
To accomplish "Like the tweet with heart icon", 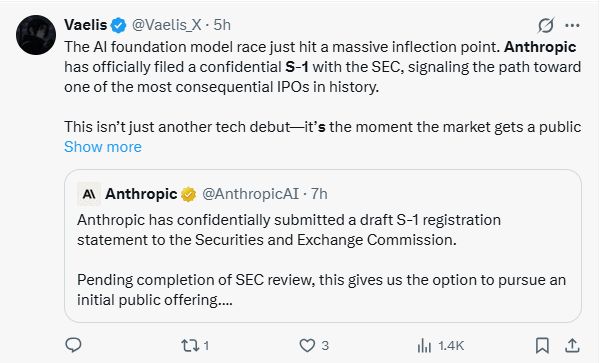I will tap(307, 345).
